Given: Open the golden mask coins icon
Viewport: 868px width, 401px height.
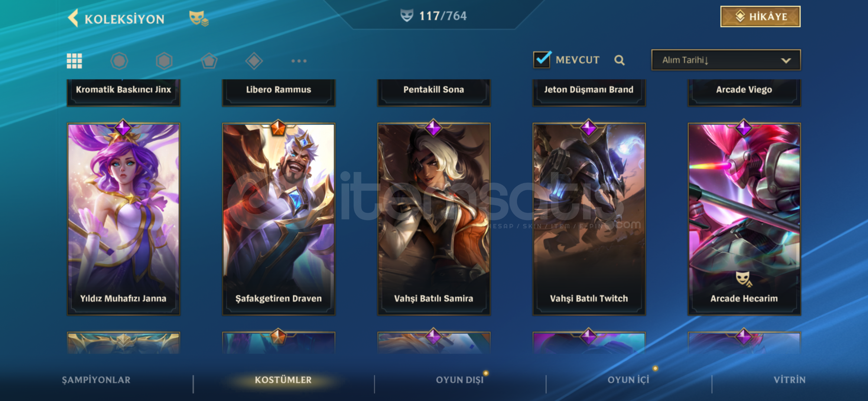Looking at the screenshot, I should pos(199,18).
